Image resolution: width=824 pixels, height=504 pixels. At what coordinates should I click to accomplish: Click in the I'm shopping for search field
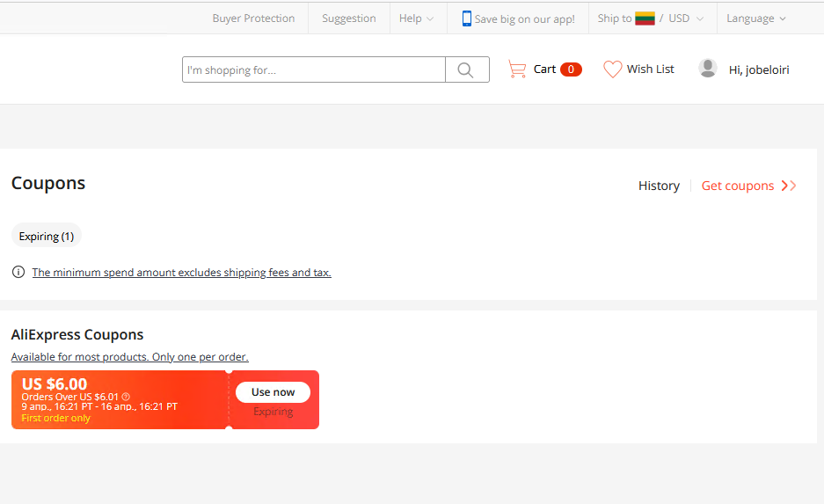click(x=314, y=69)
